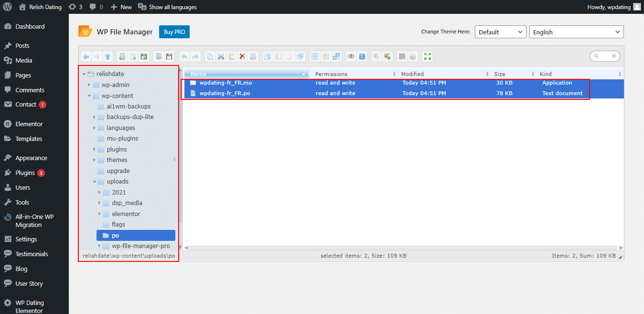Viewport: 644px width, 314px height.
Task: Click the file manager search box
Action: tap(605, 56)
